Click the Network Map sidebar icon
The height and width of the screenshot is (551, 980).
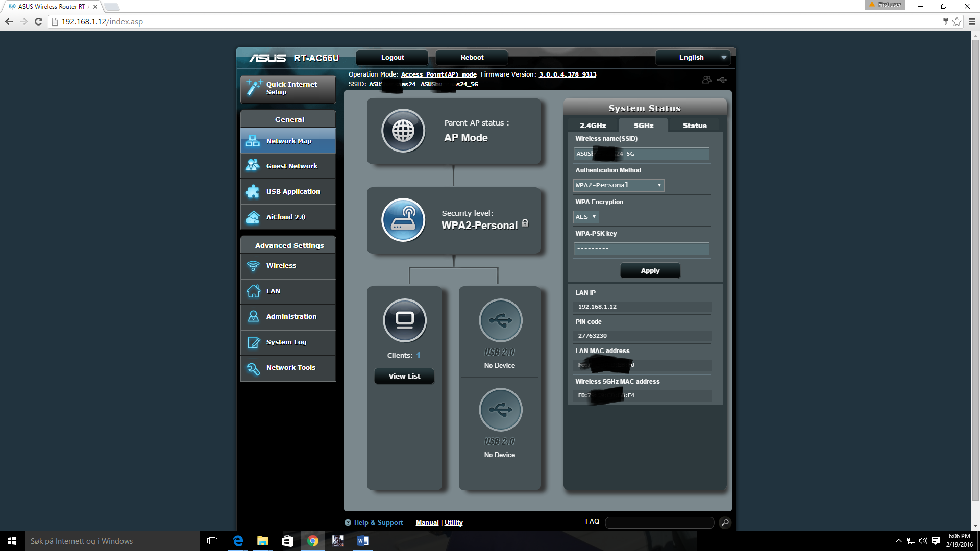tap(253, 141)
